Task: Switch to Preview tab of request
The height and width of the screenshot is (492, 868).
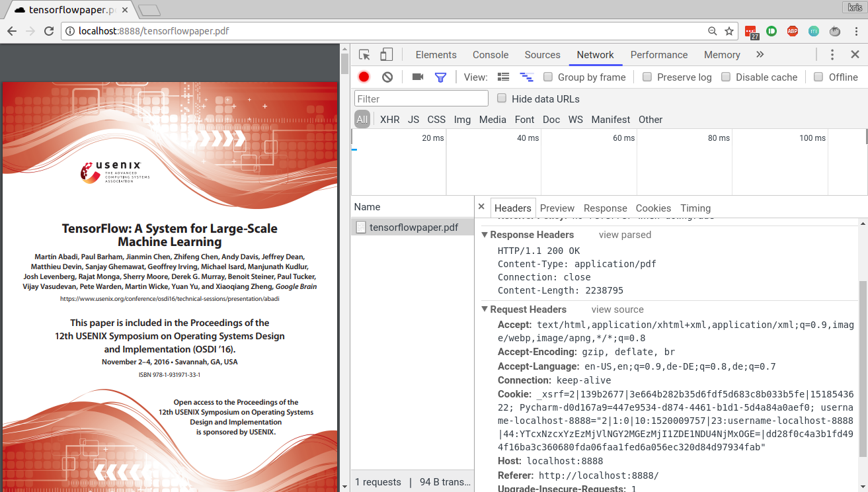Action: click(x=557, y=208)
